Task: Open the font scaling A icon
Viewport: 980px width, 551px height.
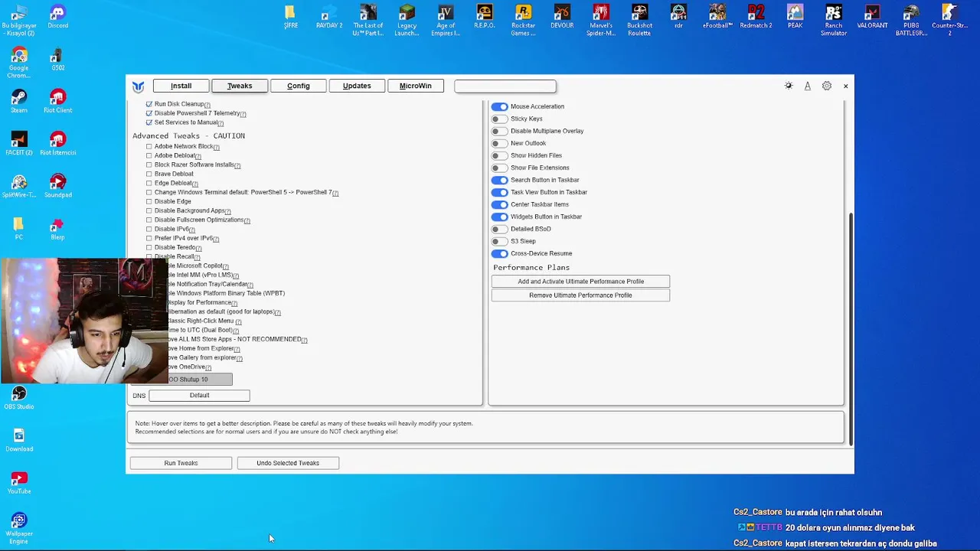Action: [x=807, y=86]
